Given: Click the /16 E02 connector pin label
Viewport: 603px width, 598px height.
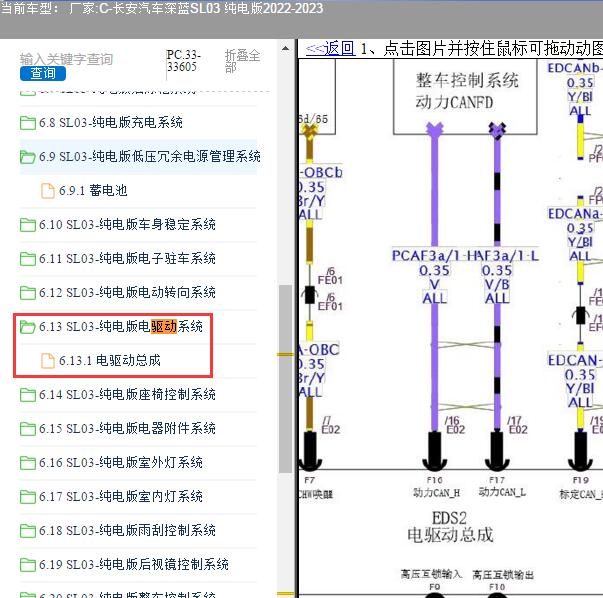Looking at the screenshot, I should point(455,425).
